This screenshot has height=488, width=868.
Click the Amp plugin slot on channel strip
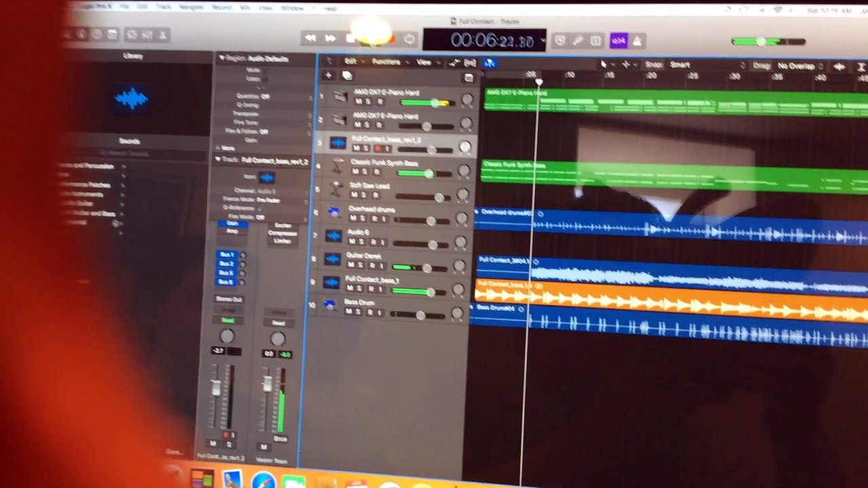pos(232,231)
